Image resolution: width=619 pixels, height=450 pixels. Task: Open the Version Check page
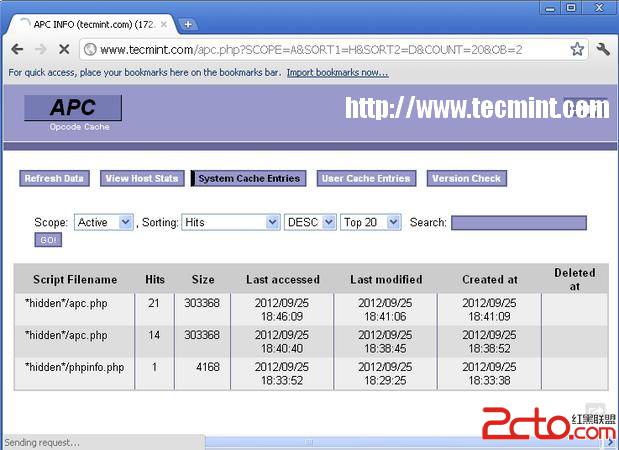coord(467,178)
